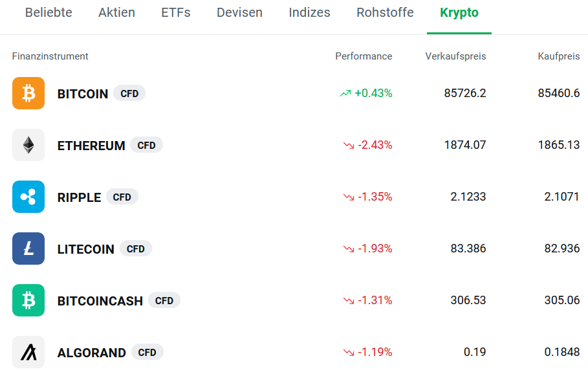Click the Kaufpreis column header
The width and height of the screenshot is (588, 387).
[x=558, y=56]
